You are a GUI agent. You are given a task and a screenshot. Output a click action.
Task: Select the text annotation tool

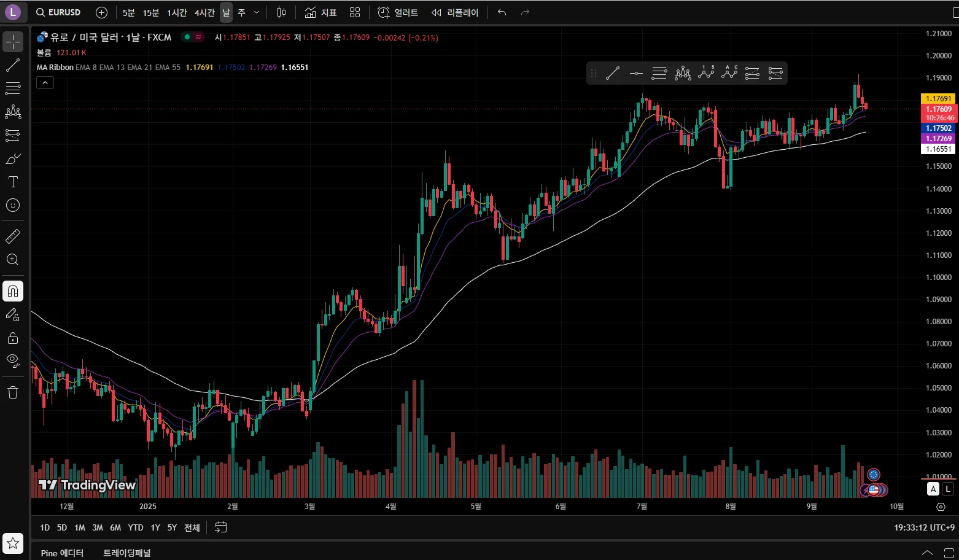pos(13,182)
